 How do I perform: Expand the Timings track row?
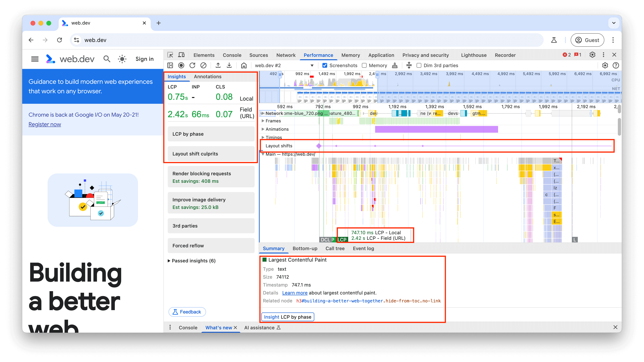pos(262,137)
